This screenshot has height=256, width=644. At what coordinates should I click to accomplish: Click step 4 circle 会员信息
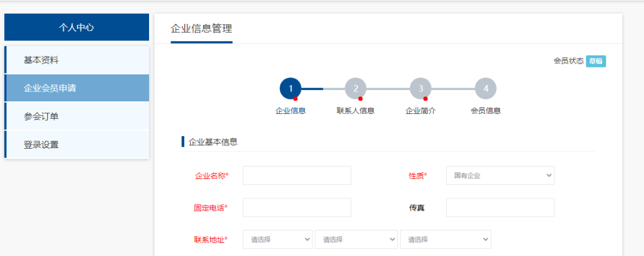coord(485,88)
